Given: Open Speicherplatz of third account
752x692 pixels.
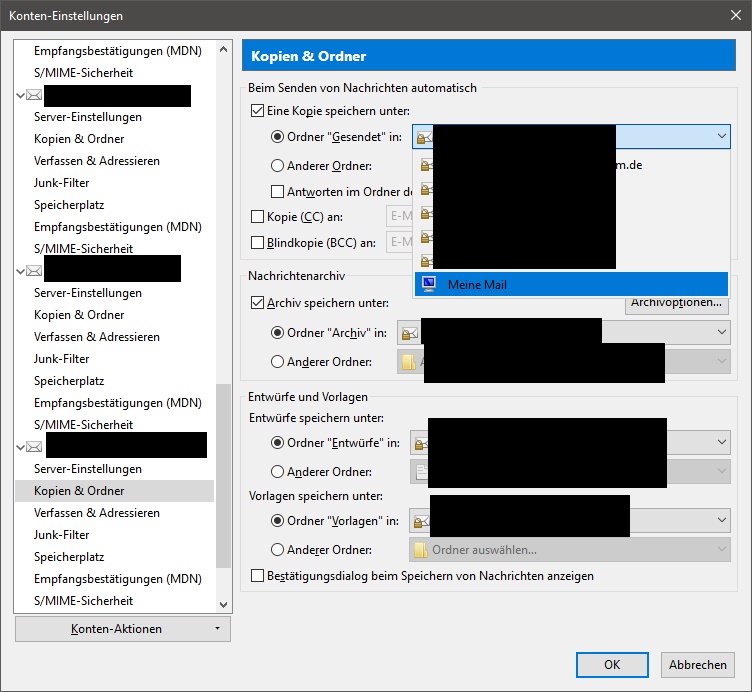Looking at the screenshot, I should tap(69, 557).
